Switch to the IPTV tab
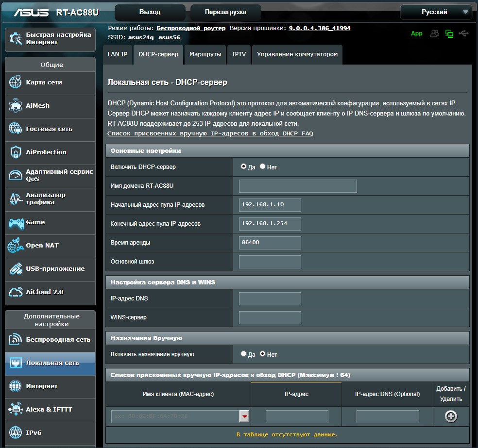 [239, 54]
